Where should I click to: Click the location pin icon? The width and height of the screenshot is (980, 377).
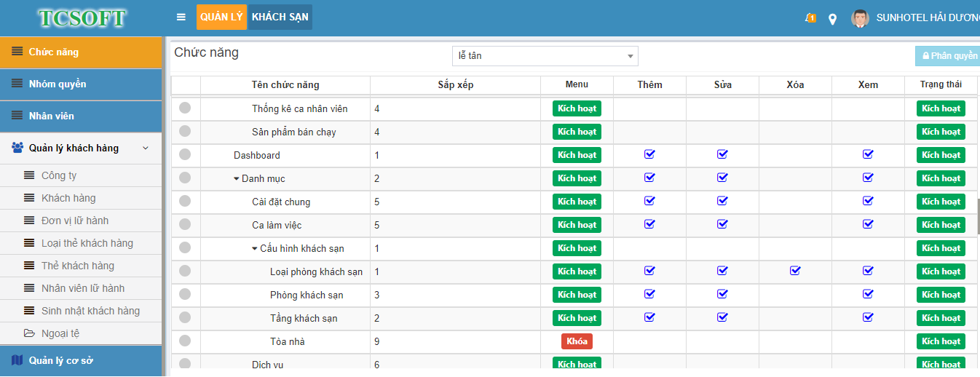coord(833,19)
